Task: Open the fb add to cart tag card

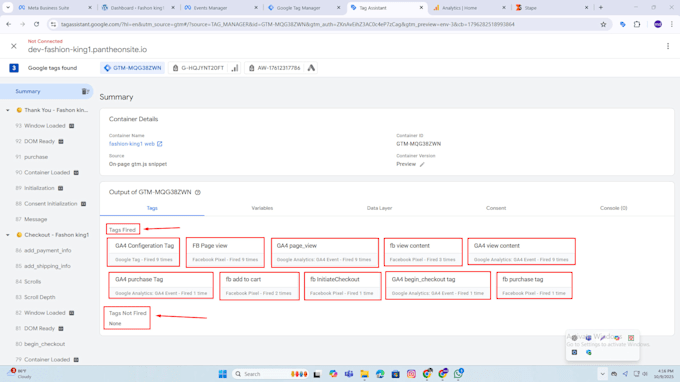Action: point(259,286)
